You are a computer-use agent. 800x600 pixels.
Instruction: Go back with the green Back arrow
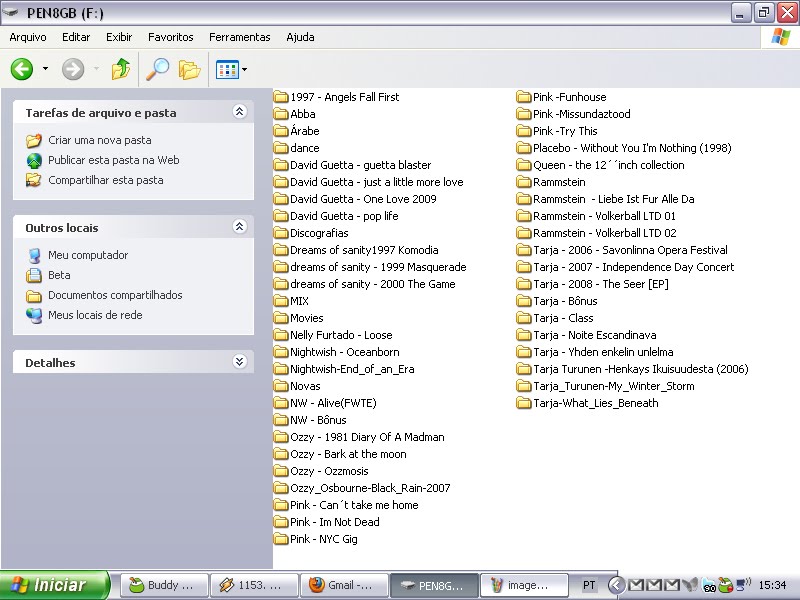pyautogui.click(x=22, y=69)
